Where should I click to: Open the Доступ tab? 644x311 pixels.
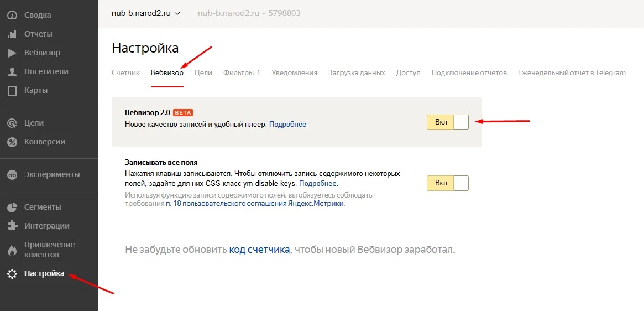click(409, 73)
